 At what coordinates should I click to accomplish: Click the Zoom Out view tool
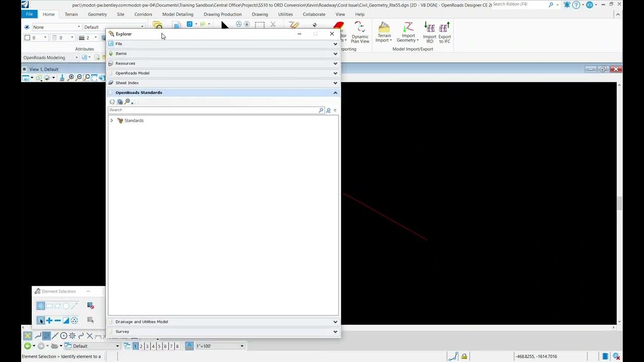[79, 77]
